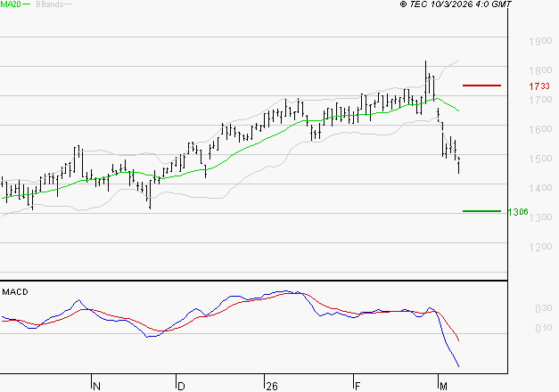The width and height of the screenshot is (559, 392).
Task: Click the 030 MACD axis label
Action: click(544, 308)
